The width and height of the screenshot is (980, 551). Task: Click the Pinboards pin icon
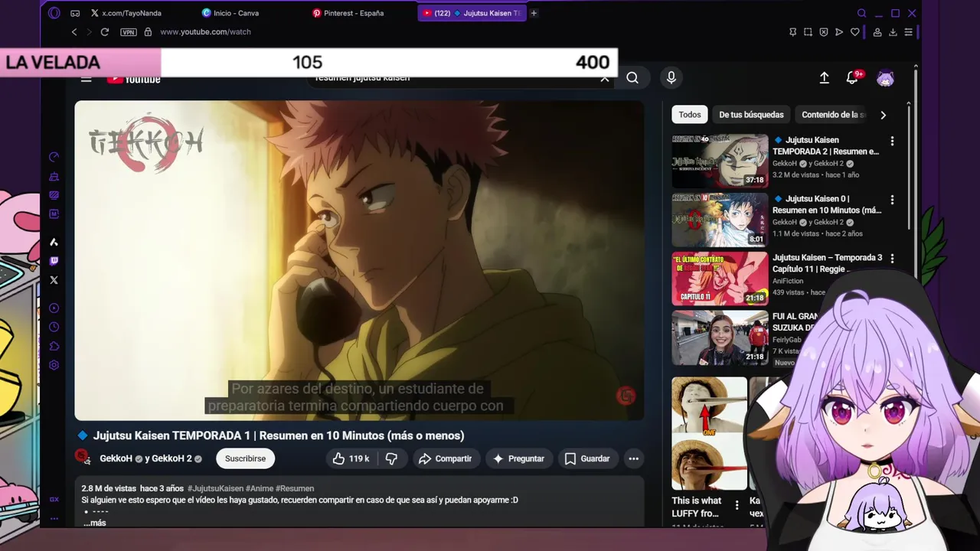(x=792, y=32)
